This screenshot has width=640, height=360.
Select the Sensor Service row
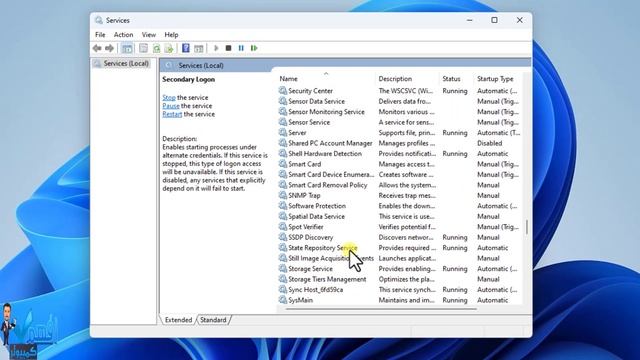[x=400, y=122]
